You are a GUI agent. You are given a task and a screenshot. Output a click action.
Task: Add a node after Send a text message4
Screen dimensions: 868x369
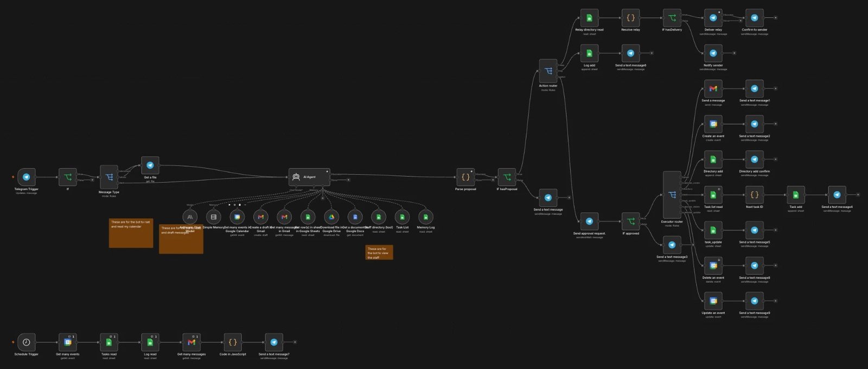pos(858,194)
